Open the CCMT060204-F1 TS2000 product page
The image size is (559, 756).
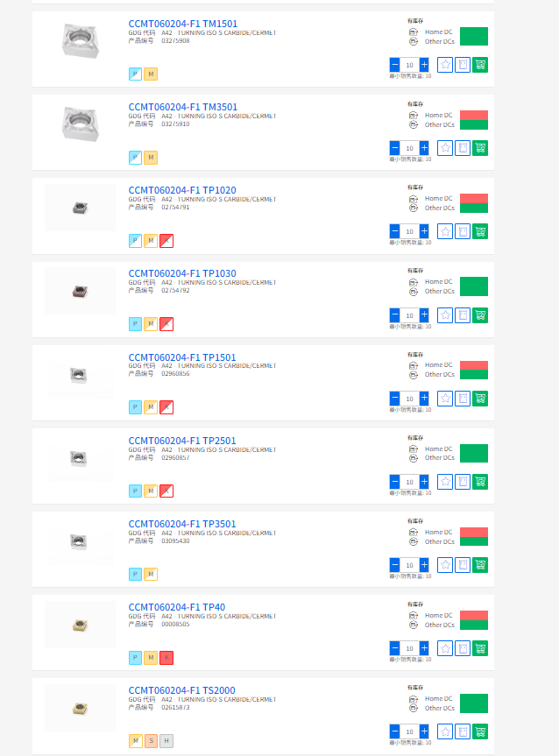181,690
